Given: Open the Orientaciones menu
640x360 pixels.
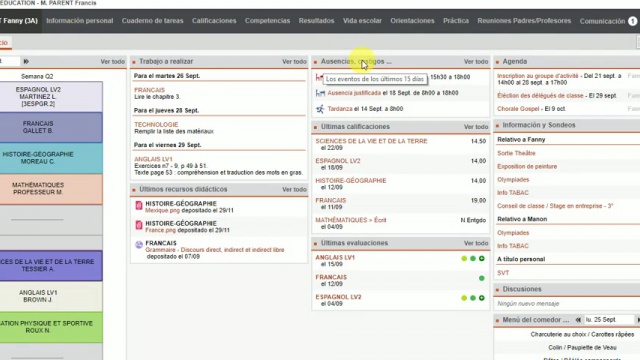Looking at the screenshot, I should pyautogui.click(x=412, y=21).
